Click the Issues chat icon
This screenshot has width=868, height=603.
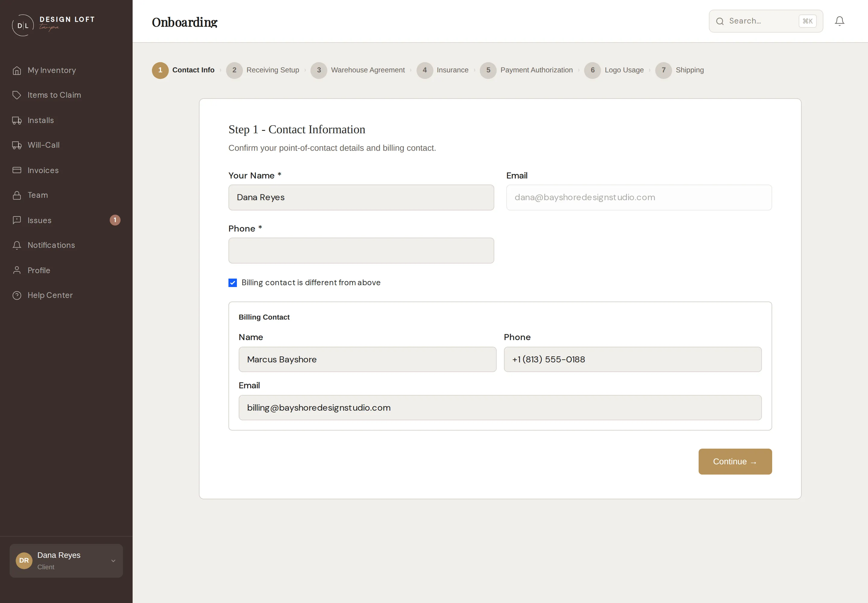pos(17,220)
